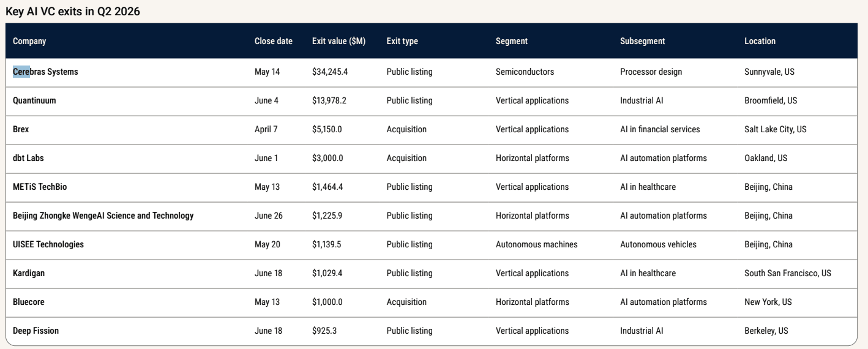Select the UISEE Technologies company name

(48, 244)
